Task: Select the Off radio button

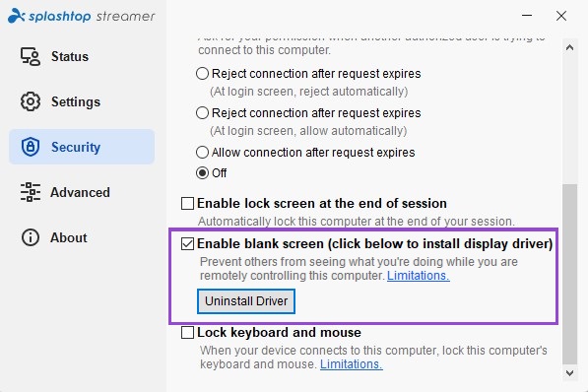Action: (202, 173)
